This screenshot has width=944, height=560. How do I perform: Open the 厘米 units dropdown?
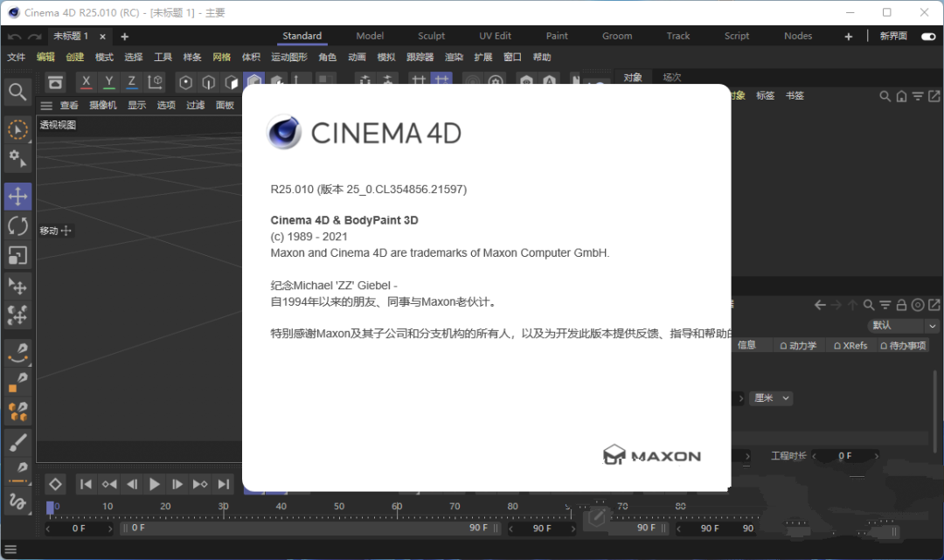771,398
